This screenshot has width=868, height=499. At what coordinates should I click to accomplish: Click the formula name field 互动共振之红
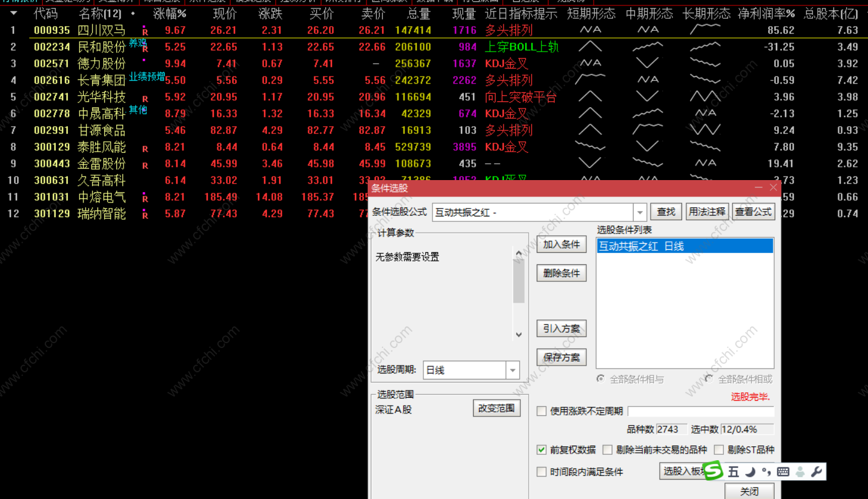(x=533, y=212)
